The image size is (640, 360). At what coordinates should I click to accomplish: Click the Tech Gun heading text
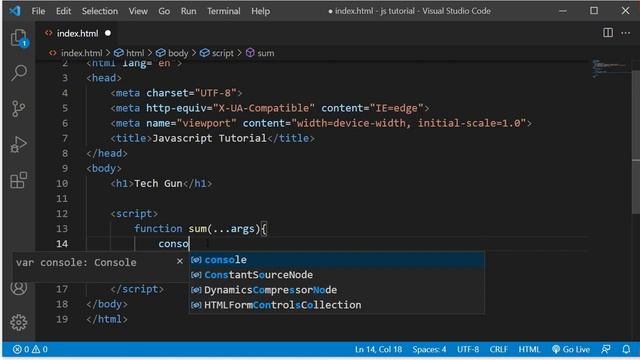coord(158,183)
